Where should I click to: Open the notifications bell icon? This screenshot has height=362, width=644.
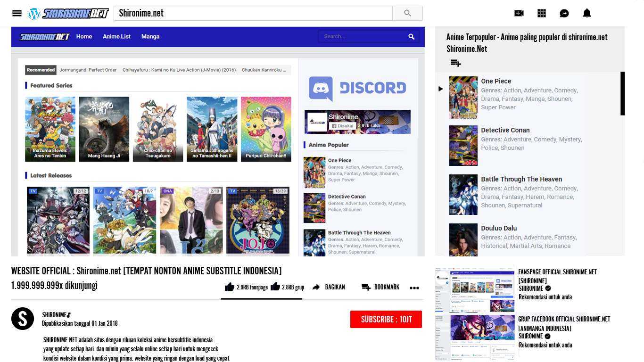[x=587, y=13]
